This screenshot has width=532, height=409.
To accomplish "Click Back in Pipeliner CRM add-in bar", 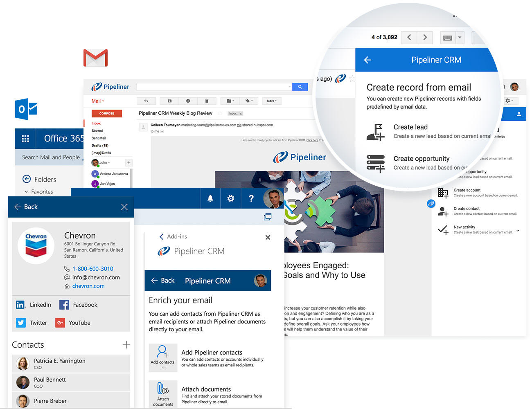I will point(163,281).
